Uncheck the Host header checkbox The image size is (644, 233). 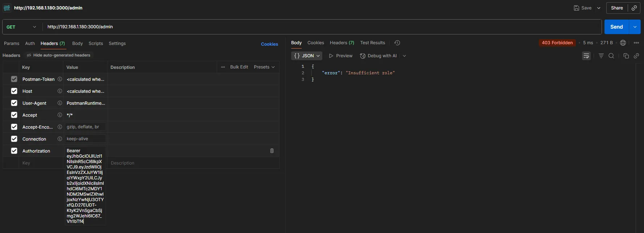pos(14,91)
